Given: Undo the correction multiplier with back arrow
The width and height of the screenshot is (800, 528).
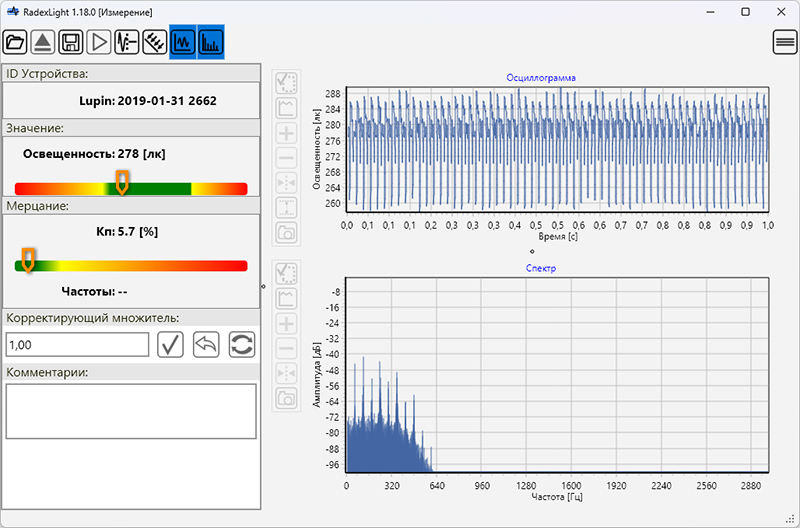Looking at the screenshot, I should (206, 345).
